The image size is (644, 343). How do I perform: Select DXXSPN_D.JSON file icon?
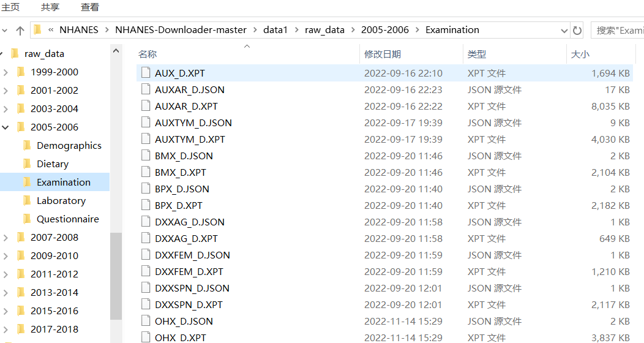146,287
